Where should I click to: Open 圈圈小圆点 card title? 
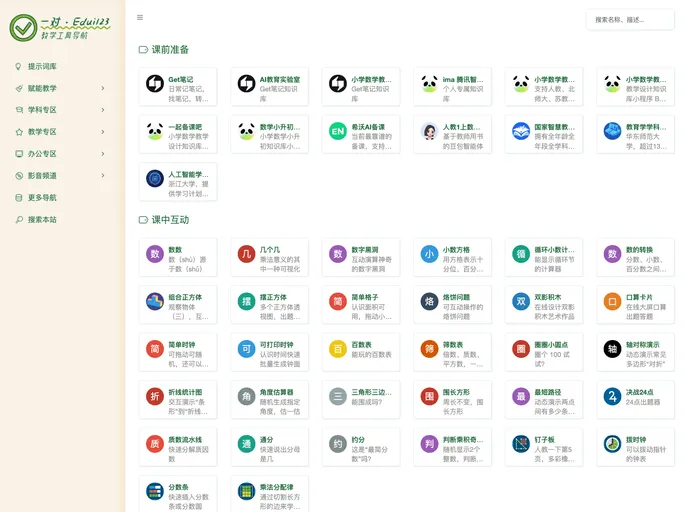pos(551,345)
